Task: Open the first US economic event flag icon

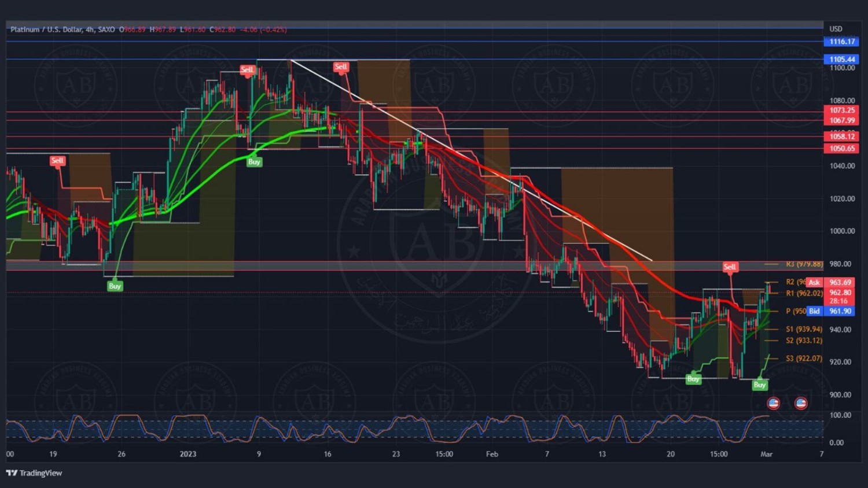Action: click(773, 403)
